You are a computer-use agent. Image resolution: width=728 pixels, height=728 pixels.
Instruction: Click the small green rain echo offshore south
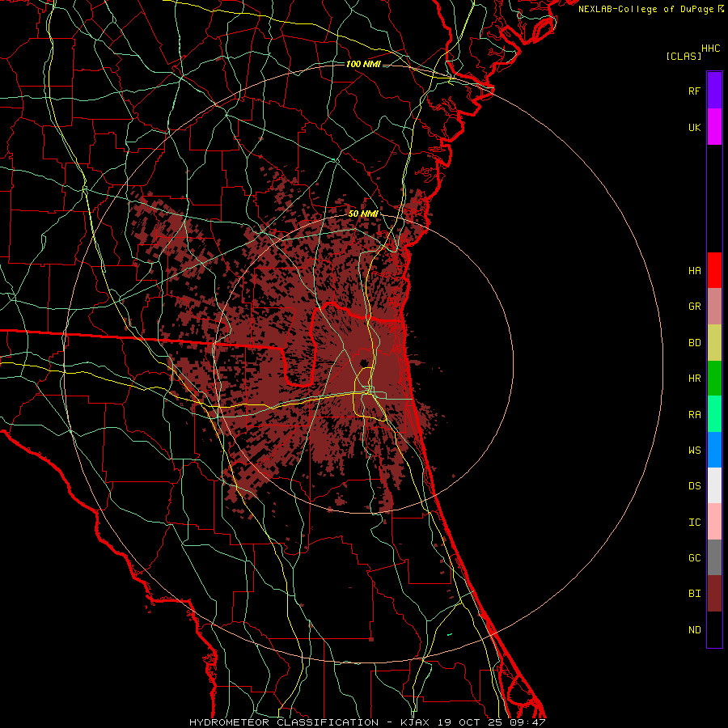[450, 634]
